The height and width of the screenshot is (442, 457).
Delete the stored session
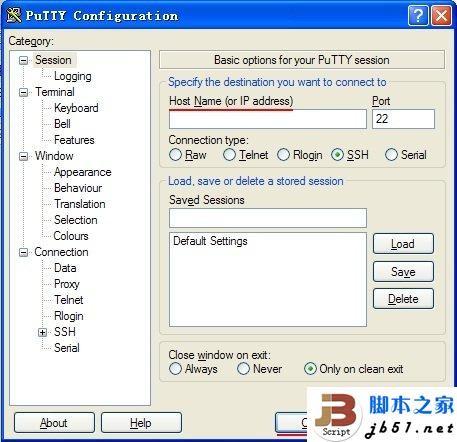click(403, 299)
